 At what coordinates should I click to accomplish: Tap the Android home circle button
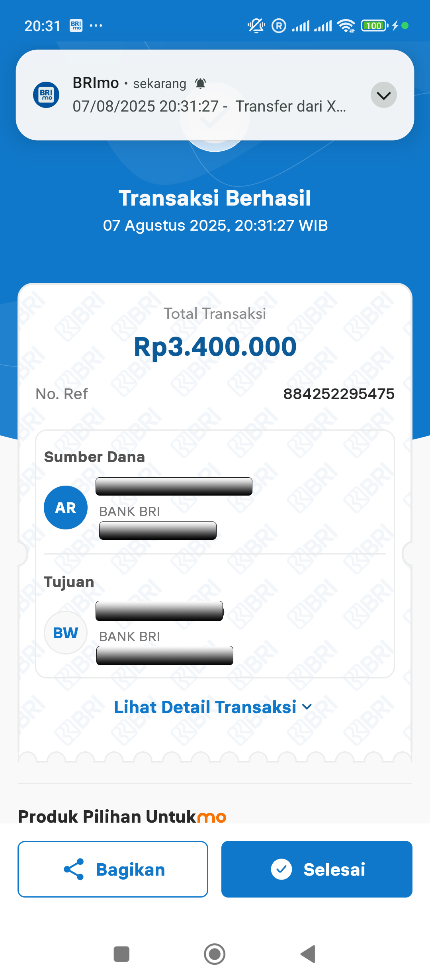tap(215, 954)
